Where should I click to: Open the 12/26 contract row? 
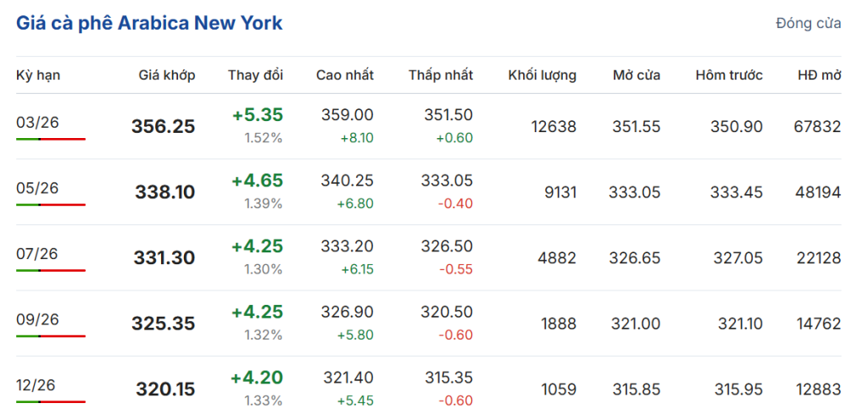[37, 385]
